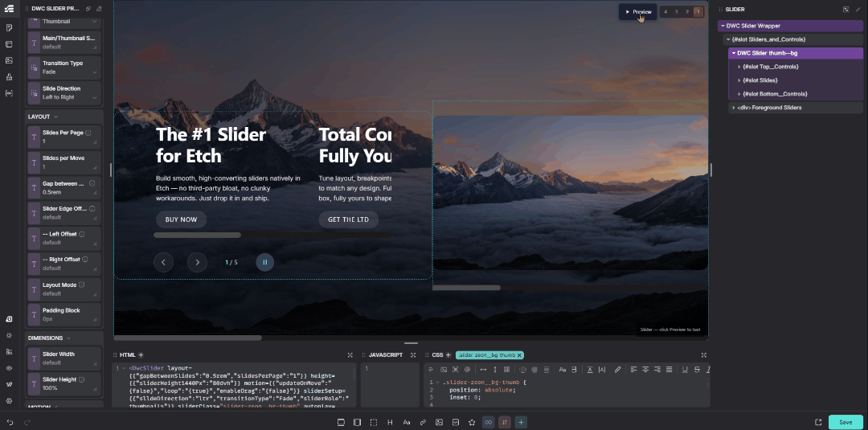Expand the {#slot Slides} tree node
This screenshot has width=868, height=430.
tap(739, 80)
